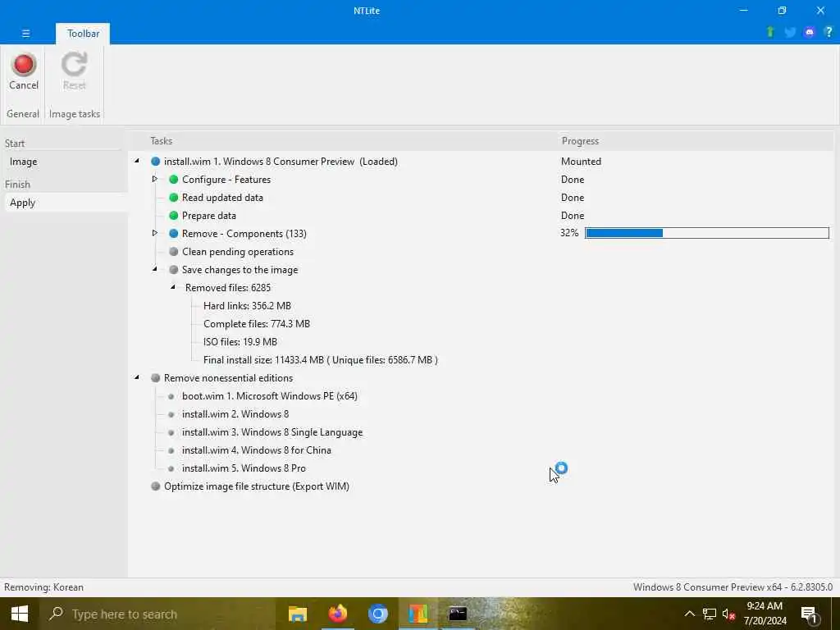Click the taskbar search box
Image resolution: width=840 pixels, height=630 pixels.
tap(157, 614)
